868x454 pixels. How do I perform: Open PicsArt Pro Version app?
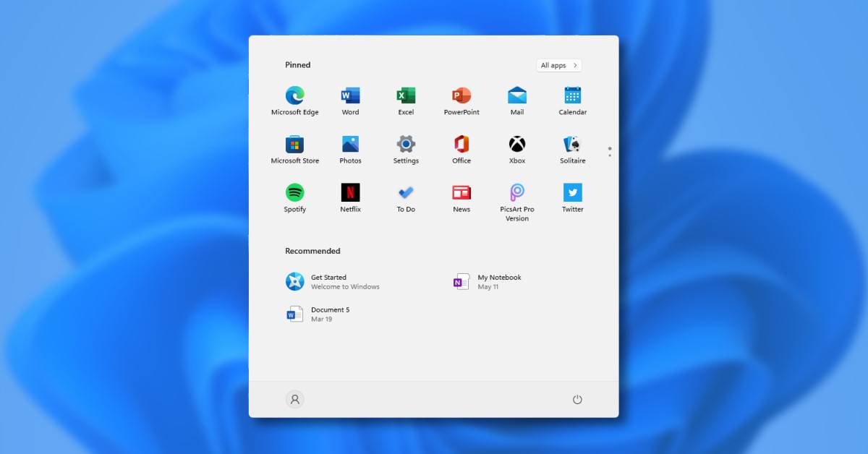point(516,193)
